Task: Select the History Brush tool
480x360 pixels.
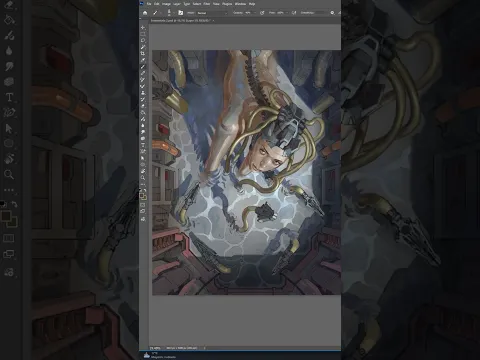Action: click(143, 99)
